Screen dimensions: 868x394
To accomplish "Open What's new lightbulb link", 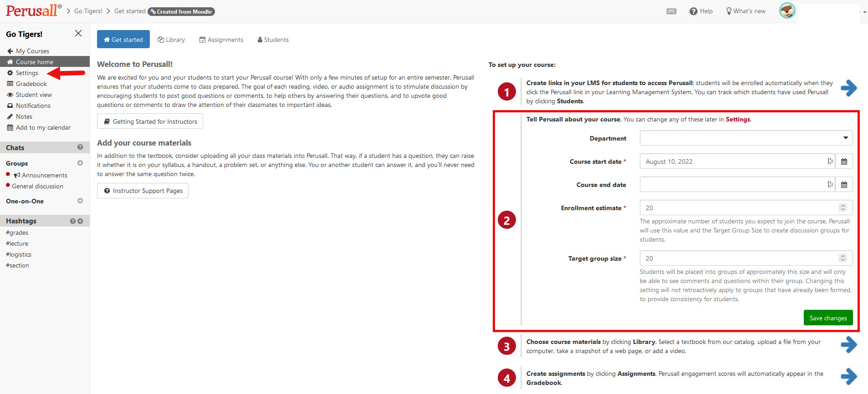I will click(745, 11).
